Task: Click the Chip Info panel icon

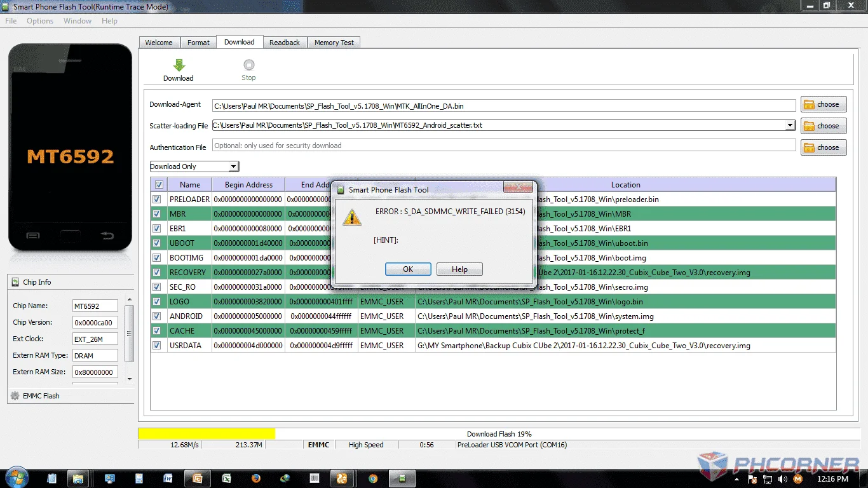Action: coord(15,282)
